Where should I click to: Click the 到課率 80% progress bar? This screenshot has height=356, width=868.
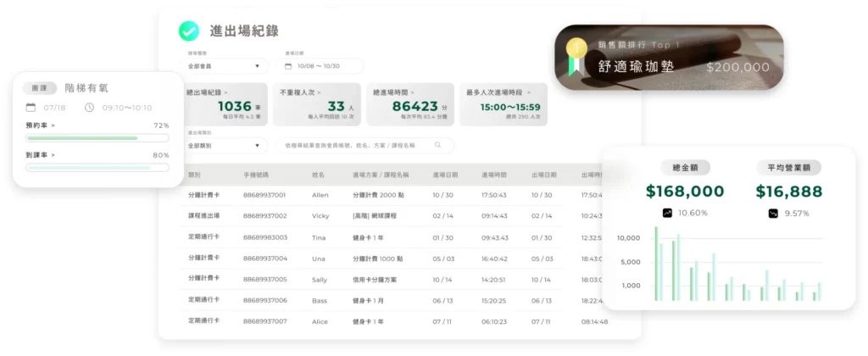click(97, 167)
